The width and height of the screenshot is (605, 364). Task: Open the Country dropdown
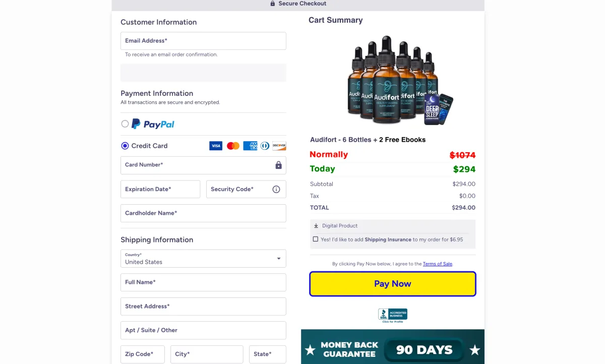(x=203, y=259)
